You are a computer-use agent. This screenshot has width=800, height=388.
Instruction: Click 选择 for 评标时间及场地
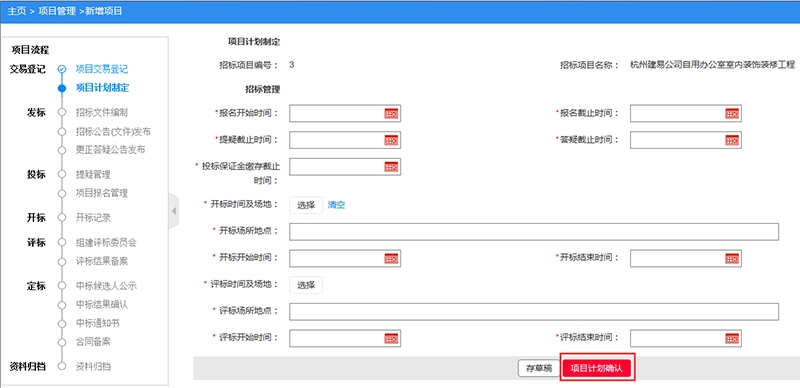pyautogui.click(x=306, y=285)
